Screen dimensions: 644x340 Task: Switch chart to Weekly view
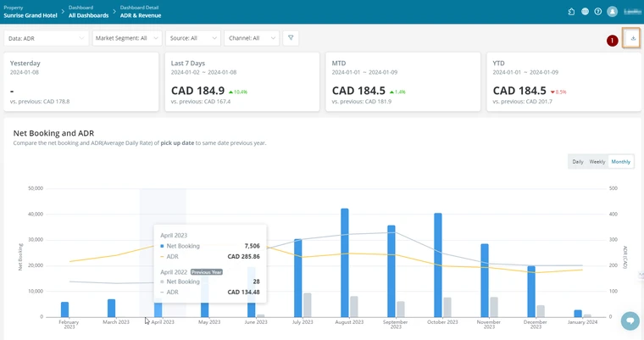pyautogui.click(x=597, y=162)
